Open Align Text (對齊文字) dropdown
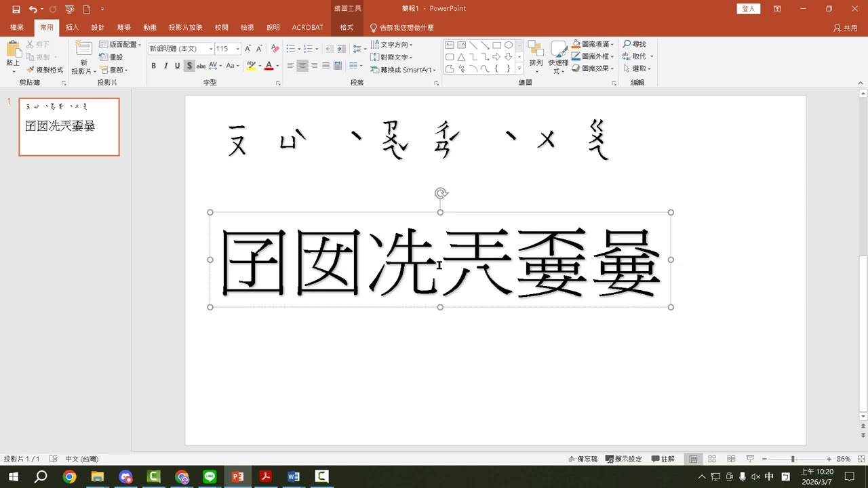Viewport: 868px width, 488px height. pyautogui.click(x=392, y=58)
